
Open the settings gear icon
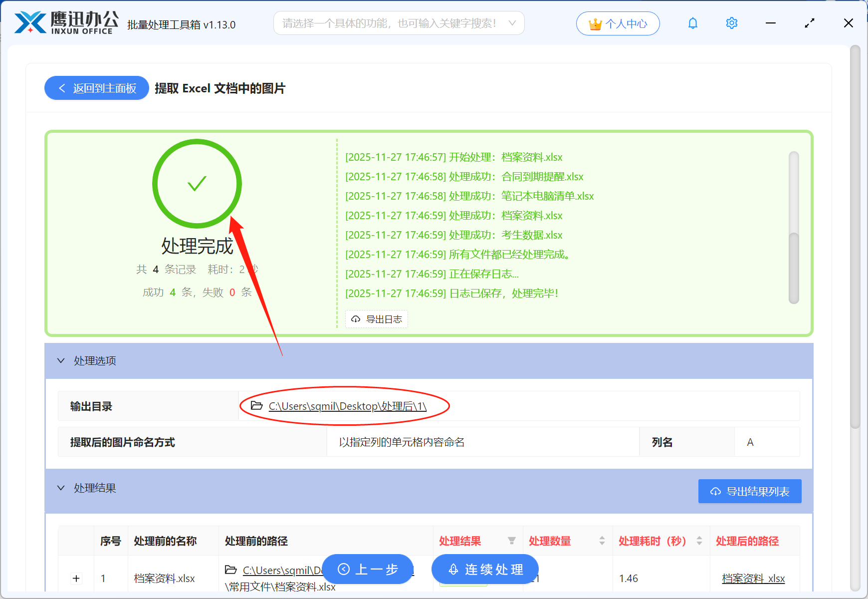731,23
